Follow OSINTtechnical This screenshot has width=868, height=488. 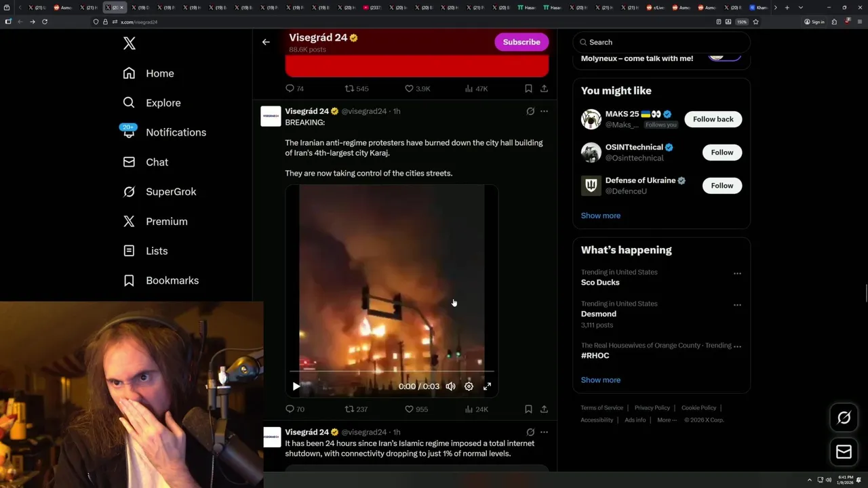click(x=722, y=152)
